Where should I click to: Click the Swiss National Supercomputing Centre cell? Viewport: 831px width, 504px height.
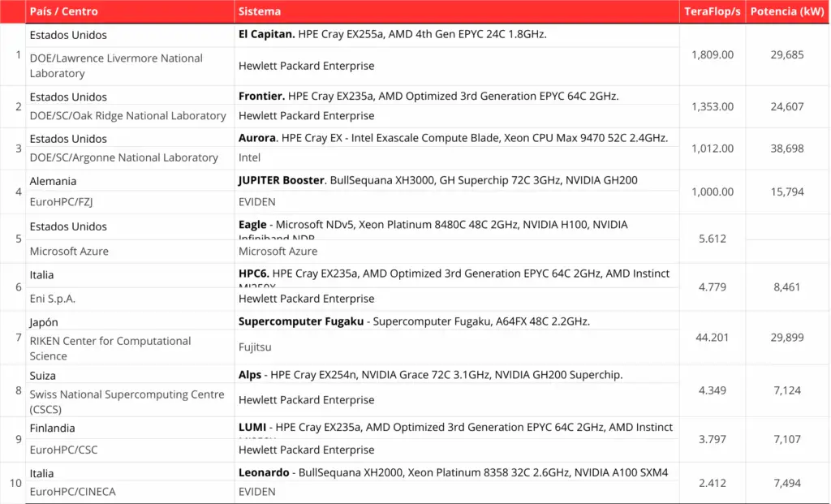point(127,401)
